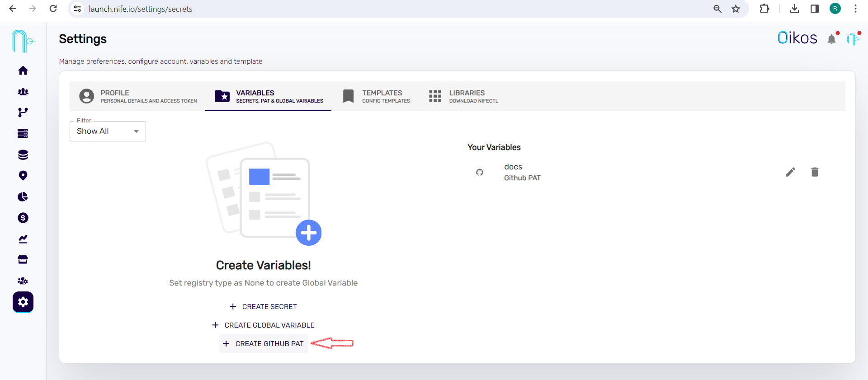Click the Nife logo in sidebar
The height and width of the screenshot is (380, 868).
click(23, 41)
